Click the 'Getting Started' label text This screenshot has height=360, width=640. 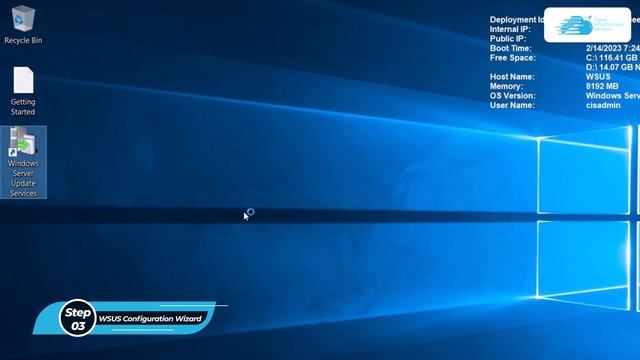[23, 107]
